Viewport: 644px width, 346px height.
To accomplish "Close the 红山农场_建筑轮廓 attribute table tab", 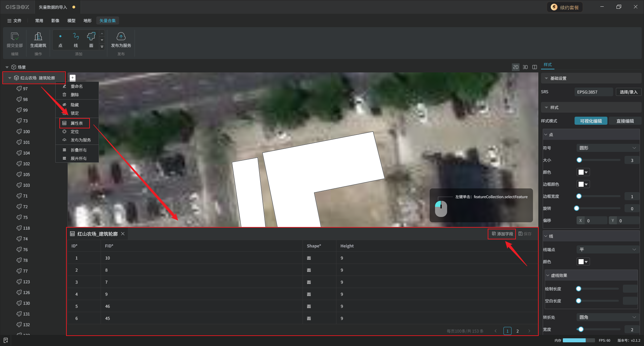I will (123, 234).
